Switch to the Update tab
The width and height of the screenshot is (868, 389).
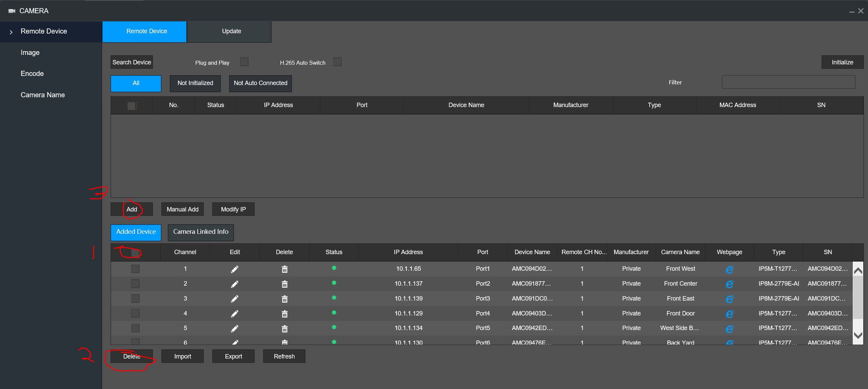pyautogui.click(x=229, y=32)
